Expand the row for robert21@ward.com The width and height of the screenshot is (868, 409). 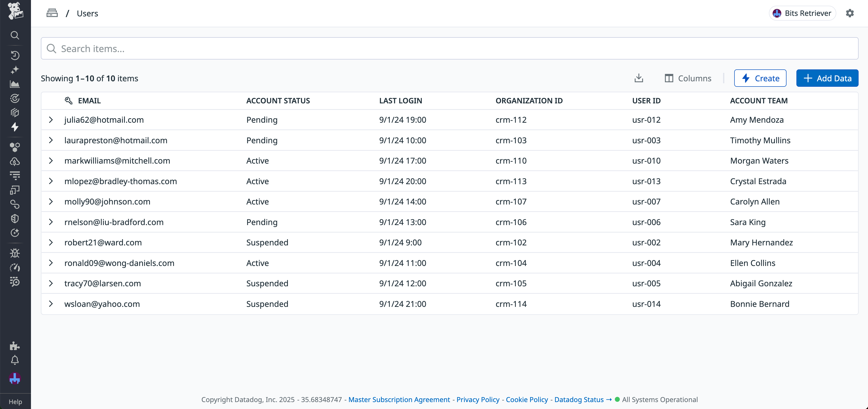point(51,242)
